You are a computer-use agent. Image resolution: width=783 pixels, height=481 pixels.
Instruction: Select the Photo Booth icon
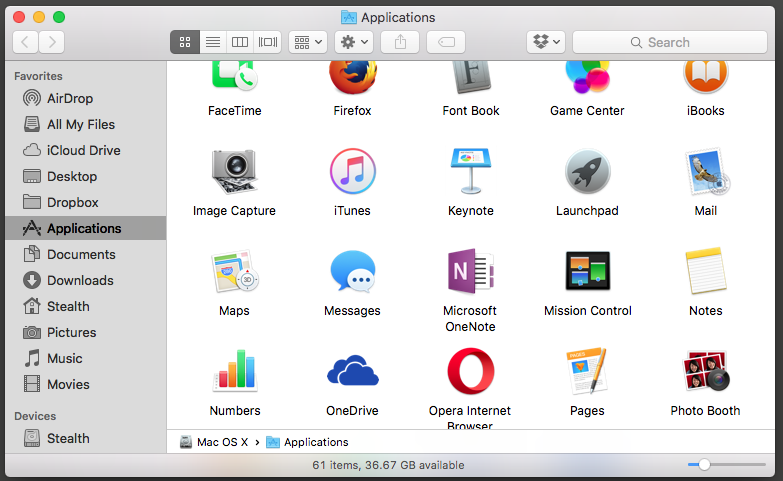pyautogui.click(x=705, y=371)
